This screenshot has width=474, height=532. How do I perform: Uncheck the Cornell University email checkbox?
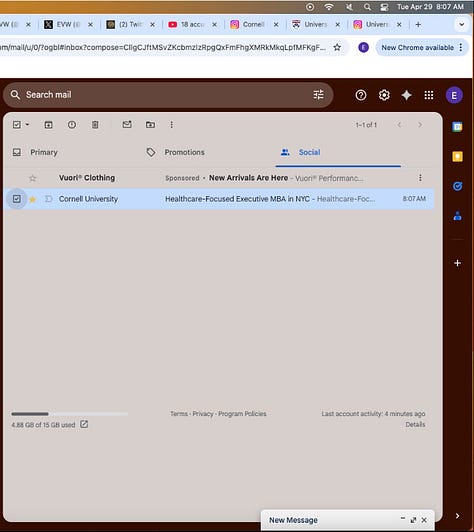tap(17, 199)
